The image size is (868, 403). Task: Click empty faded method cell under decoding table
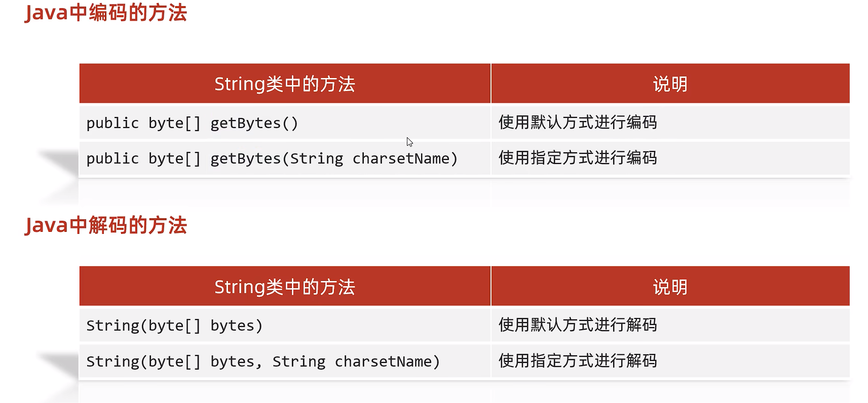pyautogui.click(x=285, y=392)
